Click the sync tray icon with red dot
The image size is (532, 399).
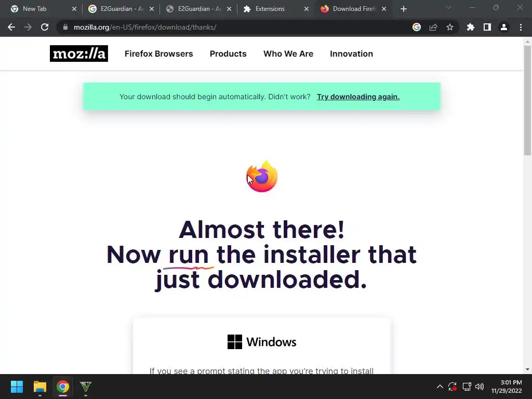(x=453, y=387)
